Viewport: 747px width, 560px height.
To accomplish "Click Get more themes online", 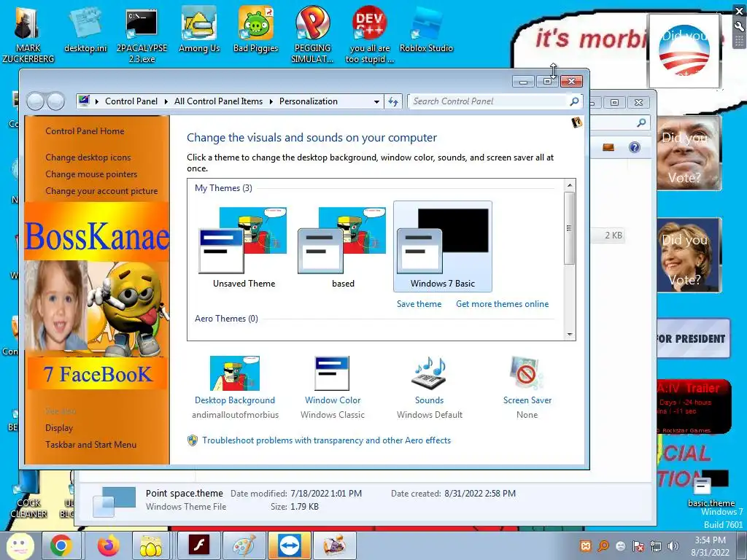I will point(502,304).
